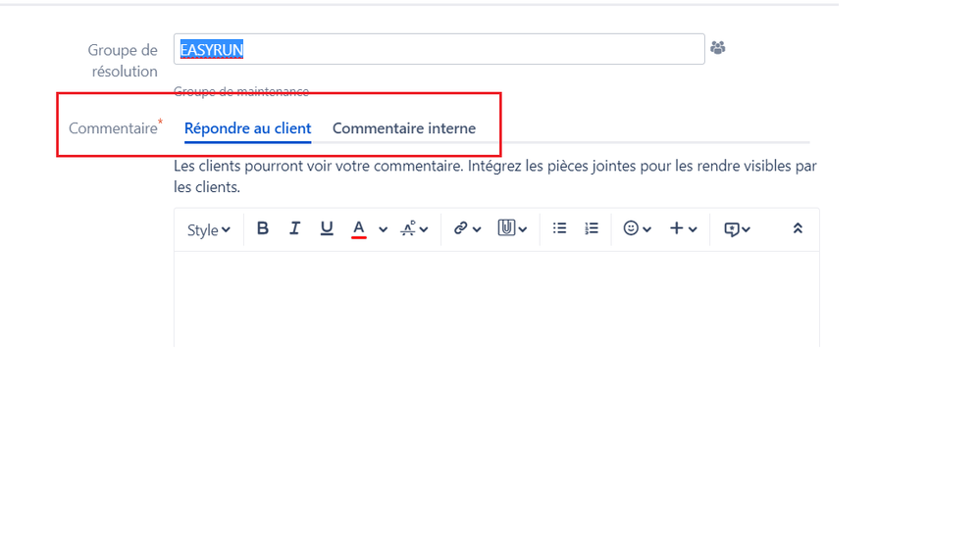Expand the insert-more dropdown arrow
Image resolution: width=980 pixels, height=551 pixels.
tap(693, 229)
